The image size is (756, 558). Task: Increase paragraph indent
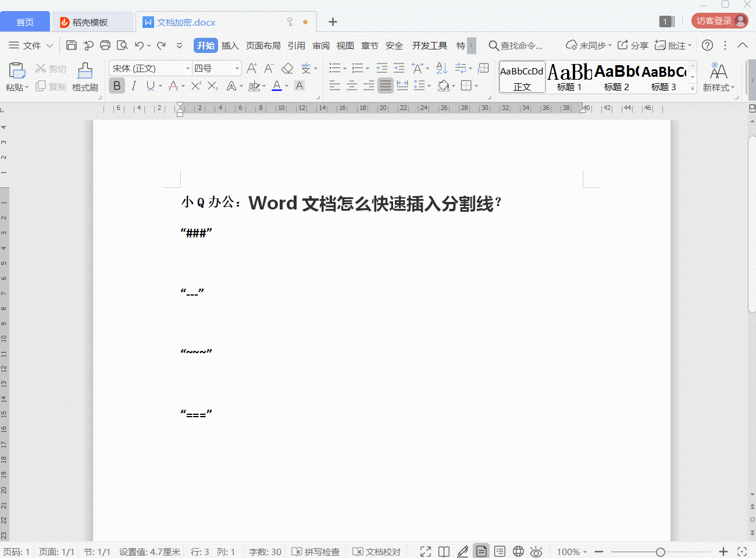point(399,68)
